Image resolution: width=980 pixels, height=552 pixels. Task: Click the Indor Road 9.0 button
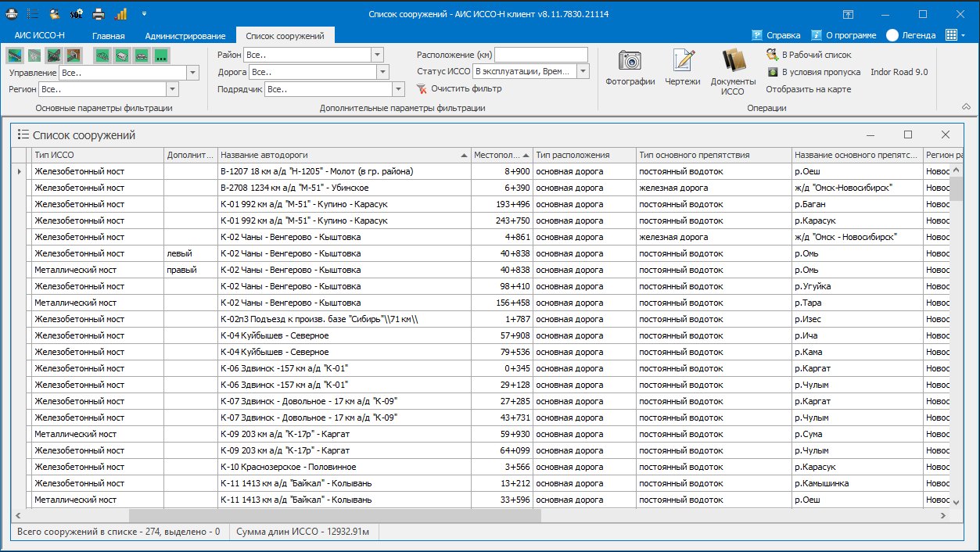point(899,72)
